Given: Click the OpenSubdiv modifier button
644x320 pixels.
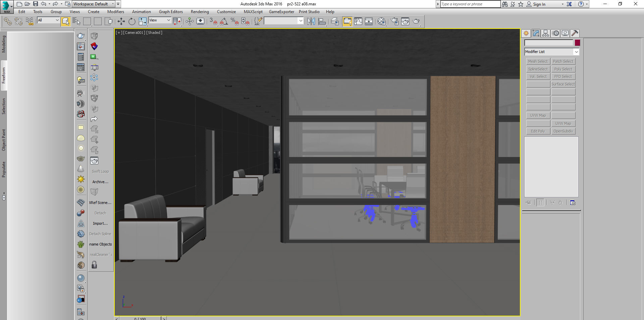Looking at the screenshot, I should point(563,131).
